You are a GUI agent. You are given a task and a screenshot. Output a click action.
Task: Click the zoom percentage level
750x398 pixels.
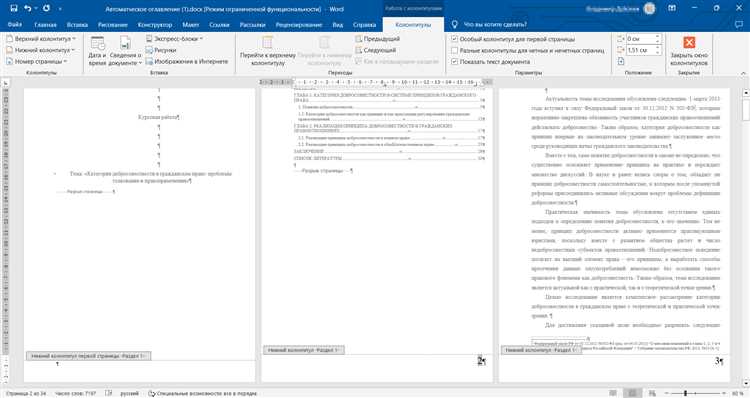click(x=738, y=393)
